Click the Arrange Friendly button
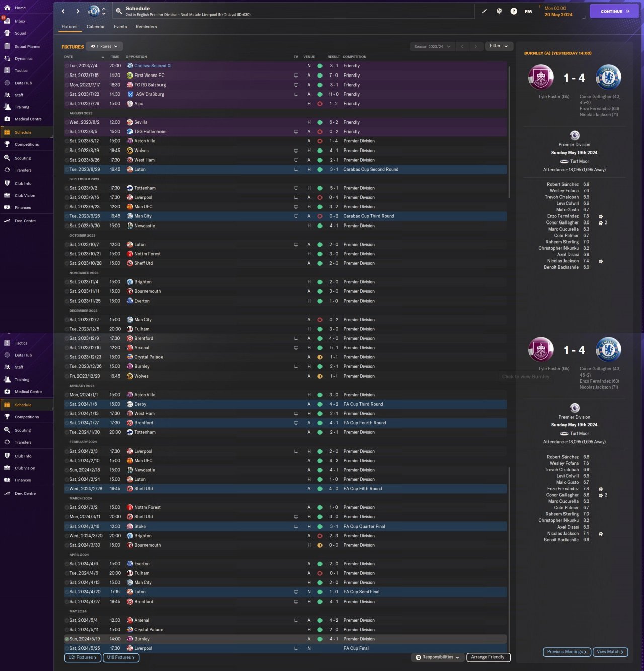The height and width of the screenshot is (671, 644). pyautogui.click(x=489, y=657)
